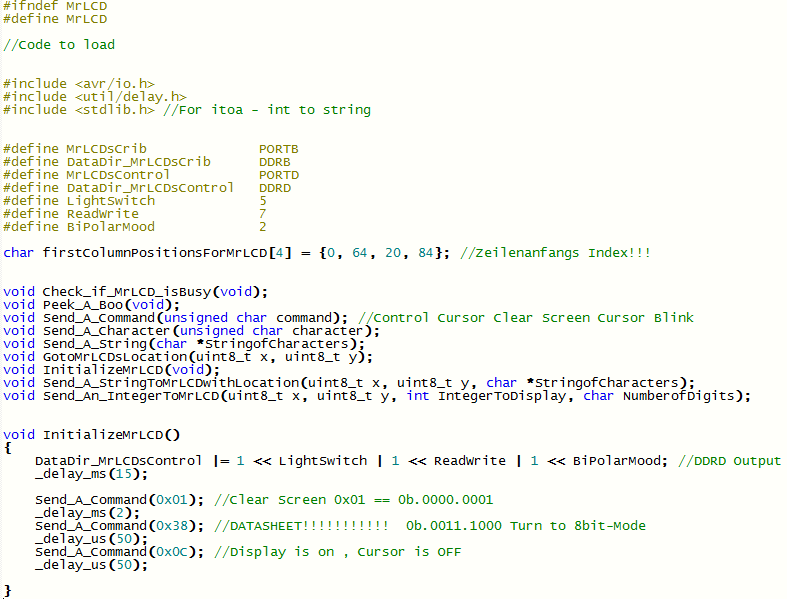Click the 'Send_A_Command(0x01);' call
The width and height of the screenshot is (787, 599).
click(119, 500)
